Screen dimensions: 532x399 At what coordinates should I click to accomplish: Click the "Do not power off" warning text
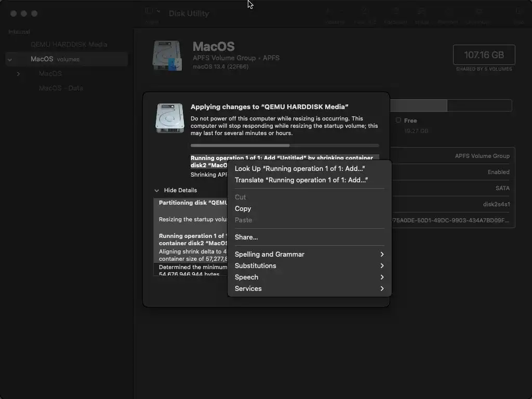pyautogui.click(x=284, y=126)
